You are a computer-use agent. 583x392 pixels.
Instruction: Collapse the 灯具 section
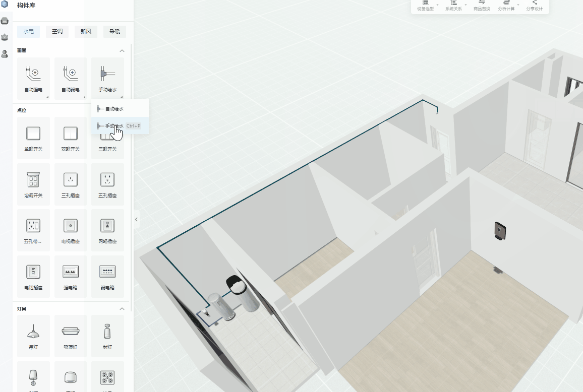[122, 308]
